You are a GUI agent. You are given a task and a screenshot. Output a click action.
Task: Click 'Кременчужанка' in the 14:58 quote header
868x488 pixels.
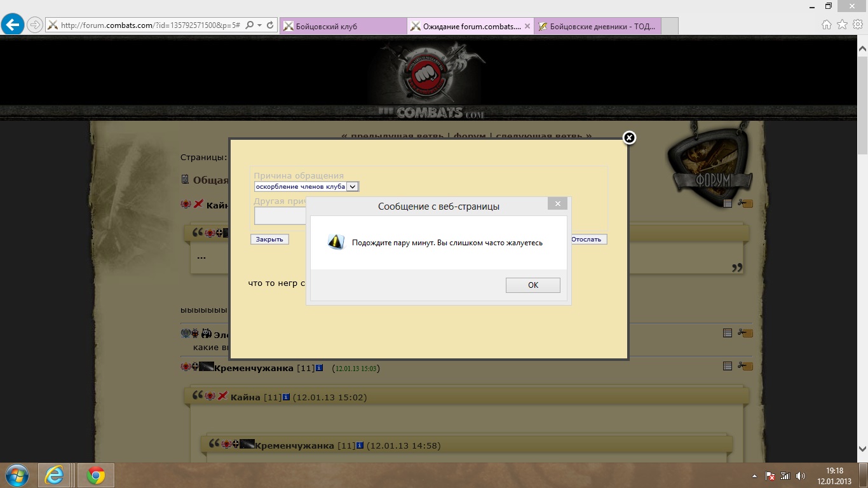[x=294, y=445]
